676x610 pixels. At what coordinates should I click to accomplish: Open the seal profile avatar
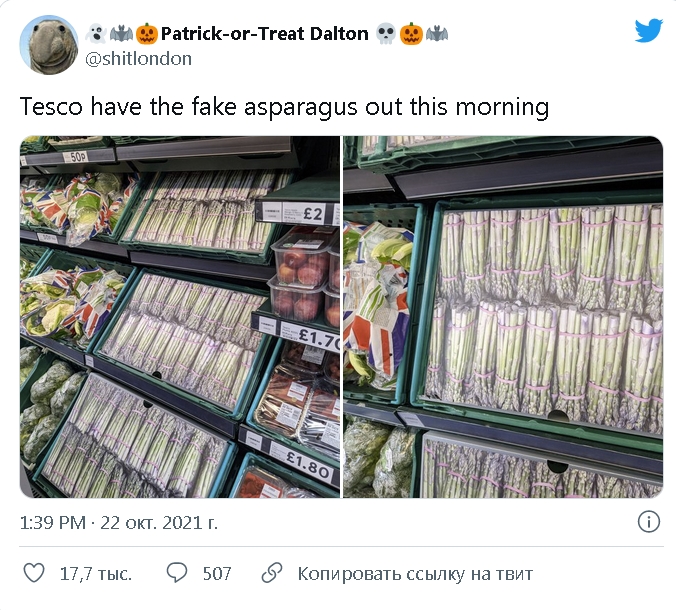click(49, 45)
